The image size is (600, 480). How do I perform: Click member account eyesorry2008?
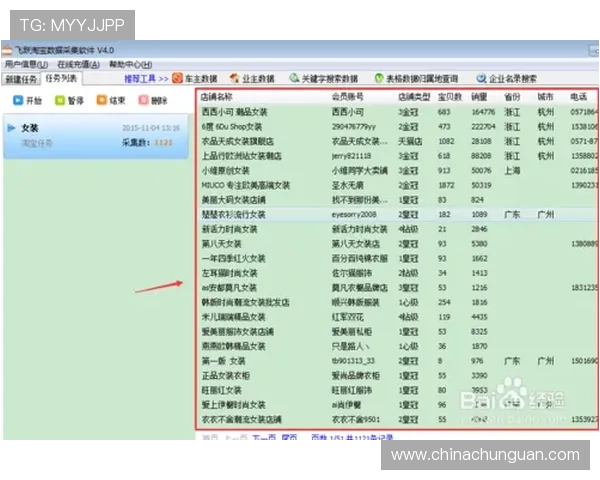[x=354, y=214]
